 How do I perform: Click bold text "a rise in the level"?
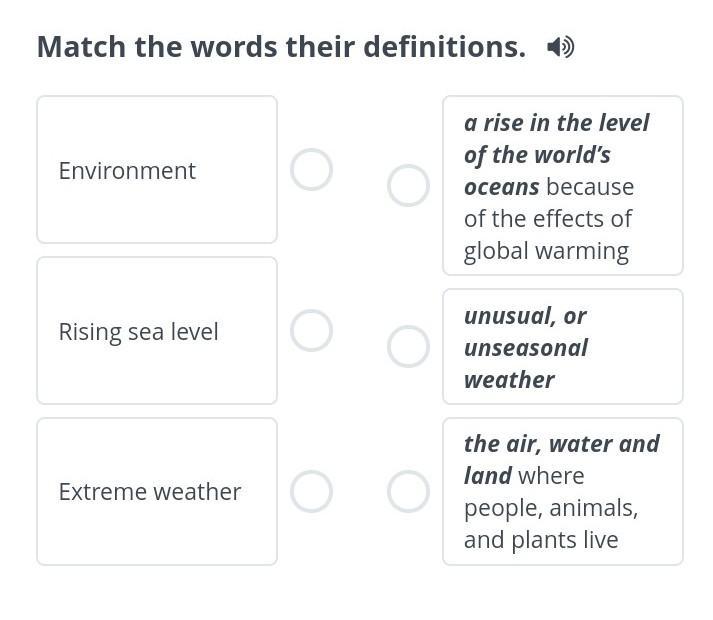tap(556, 123)
